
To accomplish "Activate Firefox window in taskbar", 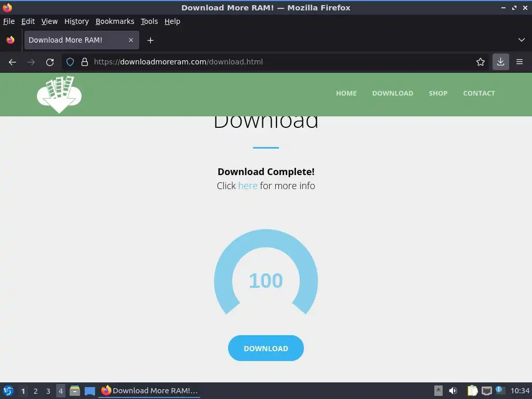I will [x=149, y=391].
